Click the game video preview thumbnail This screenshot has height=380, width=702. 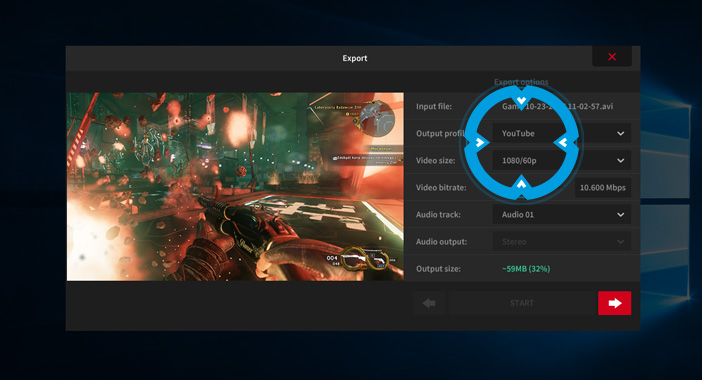[x=235, y=187]
